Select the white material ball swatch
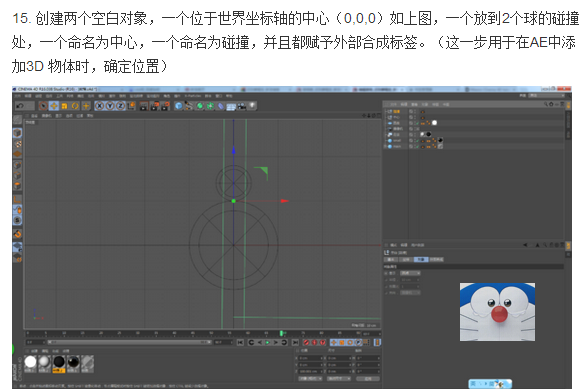Screen dimensions: 585x391 pyautogui.click(x=30, y=362)
